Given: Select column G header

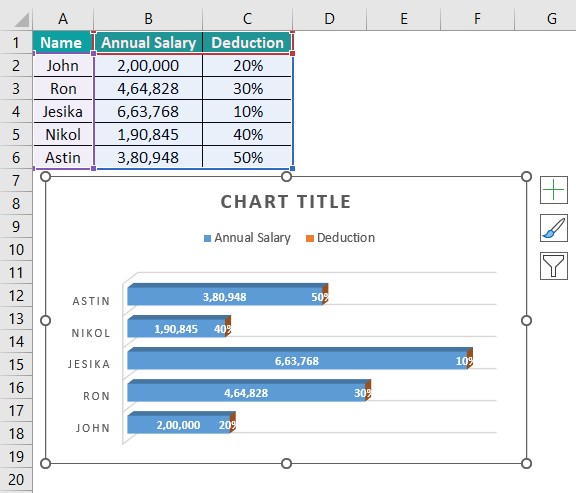Looking at the screenshot, I should [546, 18].
